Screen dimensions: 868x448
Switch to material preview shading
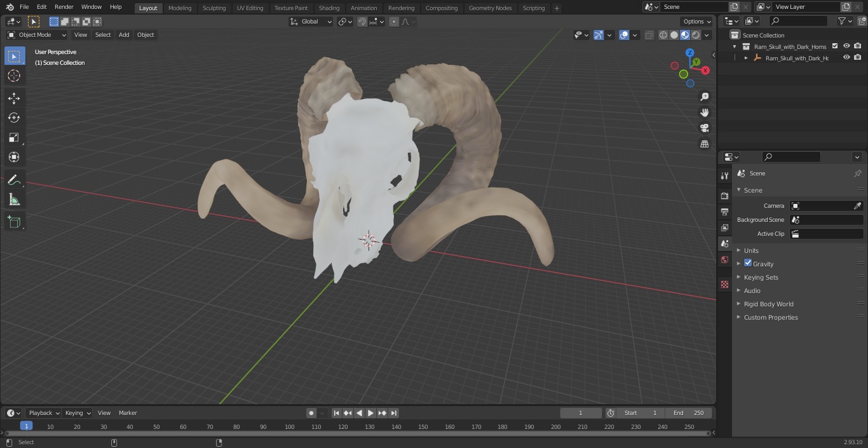(x=685, y=35)
